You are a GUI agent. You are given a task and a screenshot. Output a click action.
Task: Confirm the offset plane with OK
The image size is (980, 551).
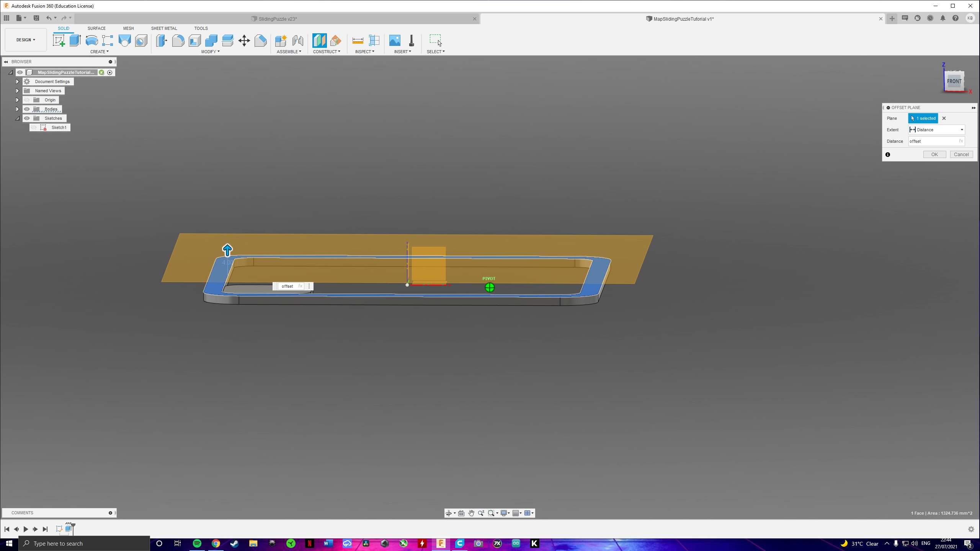tap(934, 154)
